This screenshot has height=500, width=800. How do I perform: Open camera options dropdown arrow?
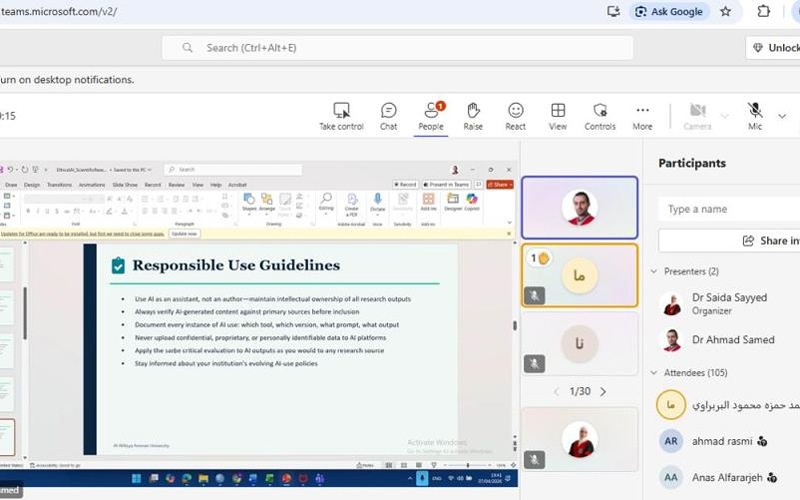pos(725,115)
